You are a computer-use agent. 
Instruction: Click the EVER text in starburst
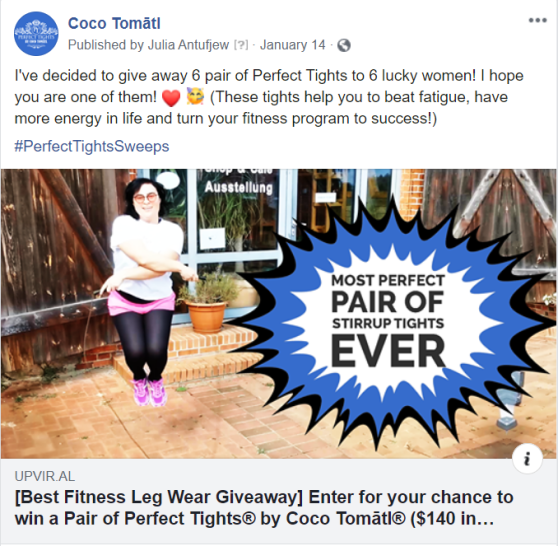pos(388,352)
